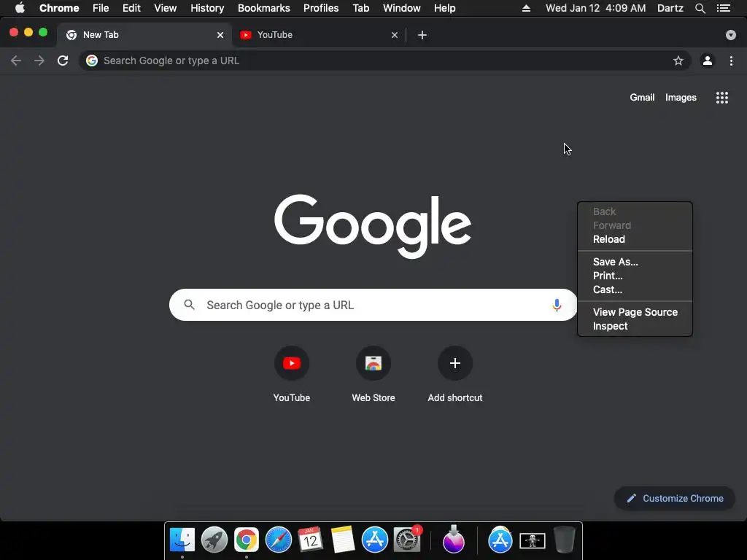Click the Dartz user name in menu bar
This screenshot has width=747, height=560.
click(670, 8)
